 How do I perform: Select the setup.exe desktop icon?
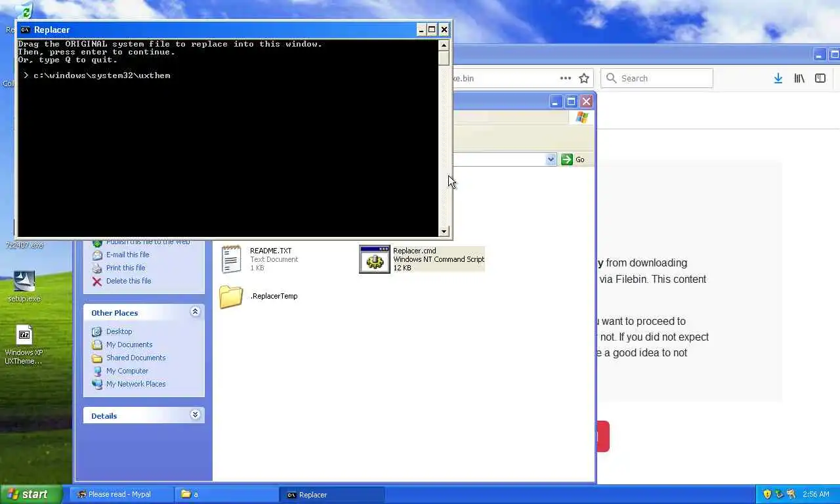click(24, 282)
